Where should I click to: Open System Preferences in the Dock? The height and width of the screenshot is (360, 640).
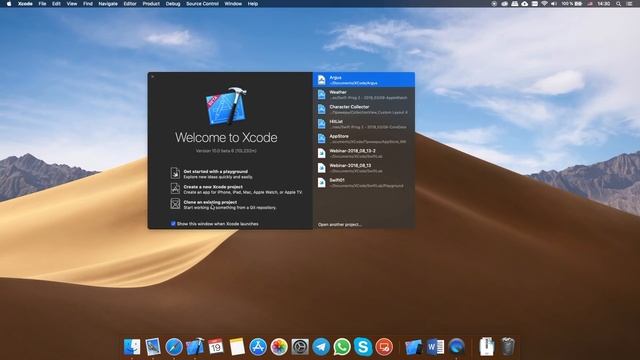click(x=300, y=347)
